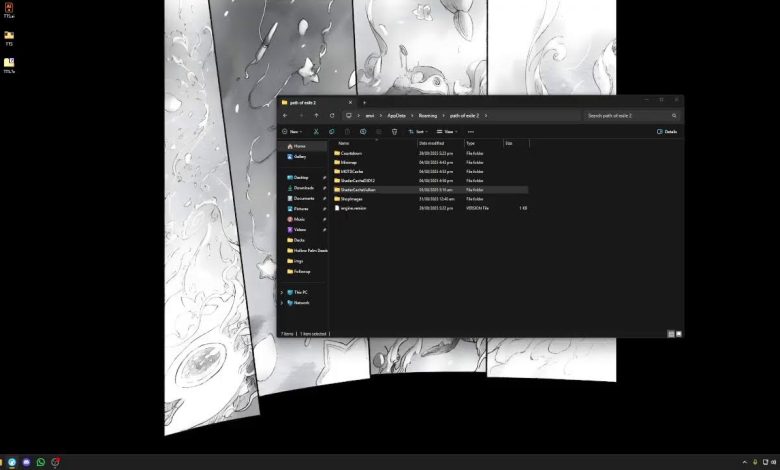
Task: Add a new tab with plus icon
Action: pos(364,102)
